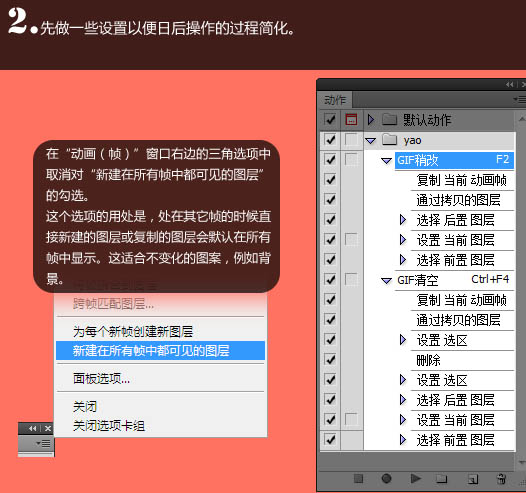Play the selected action with the triangle button
This screenshot has height=493, width=526.
click(416, 478)
